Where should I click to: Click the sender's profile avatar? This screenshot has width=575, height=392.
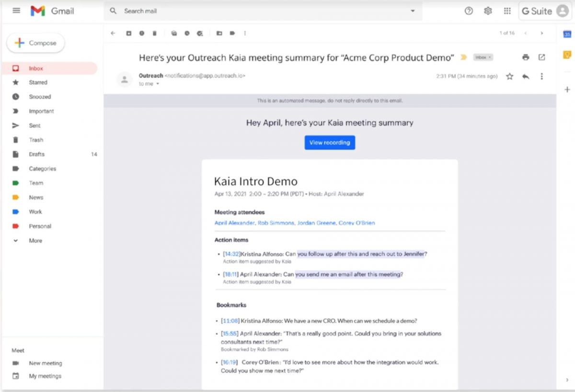click(125, 79)
